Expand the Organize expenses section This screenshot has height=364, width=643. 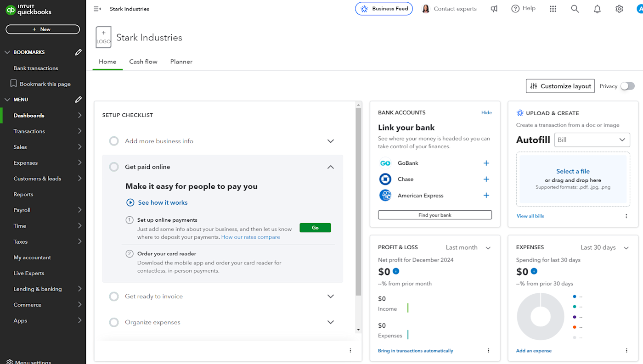pyautogui.click(x=330, y=322)
